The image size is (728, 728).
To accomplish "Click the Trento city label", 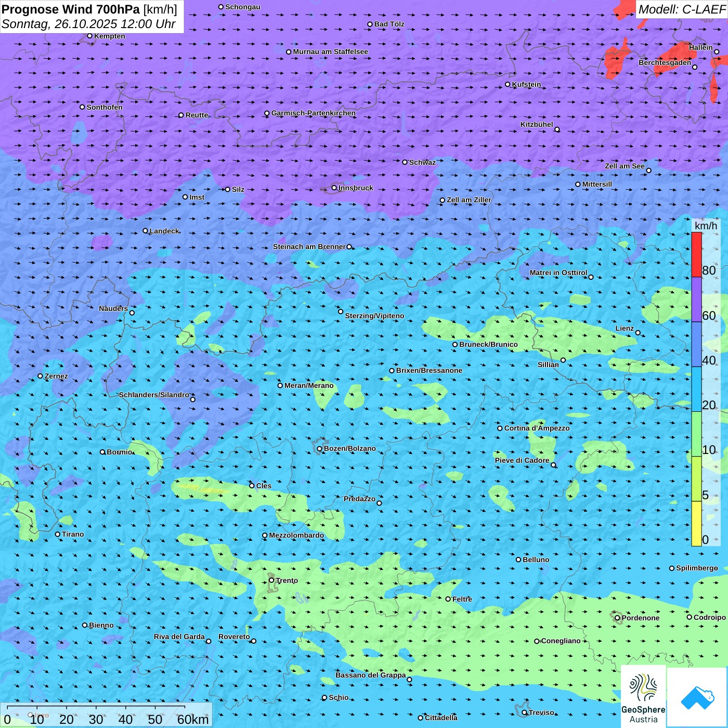I will (x=287, y=580).
